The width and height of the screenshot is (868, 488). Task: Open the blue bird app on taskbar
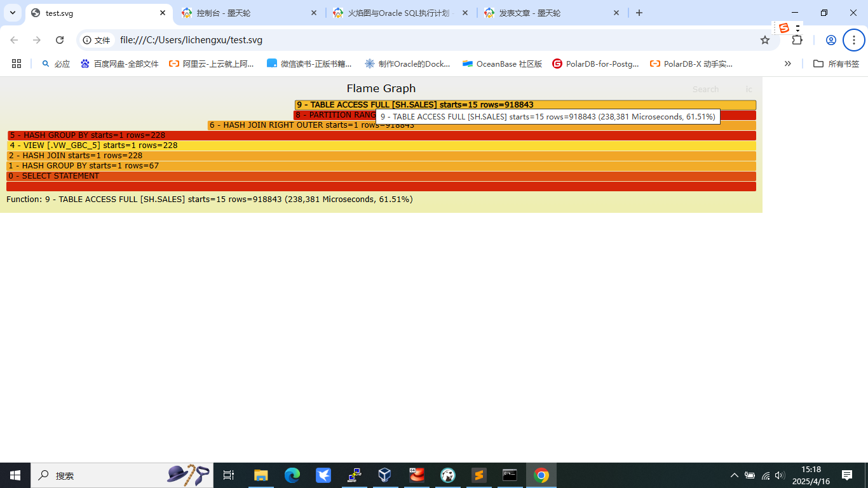(x=323, y=475)
